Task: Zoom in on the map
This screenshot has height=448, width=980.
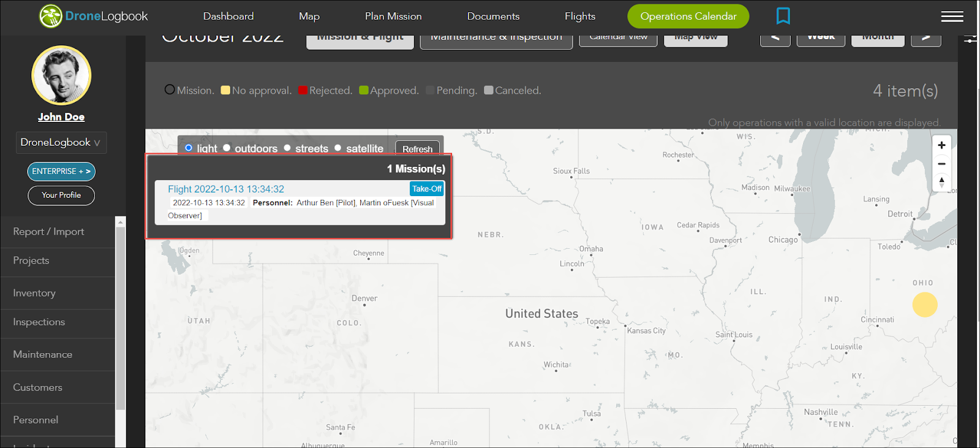Action: (941, 145)
